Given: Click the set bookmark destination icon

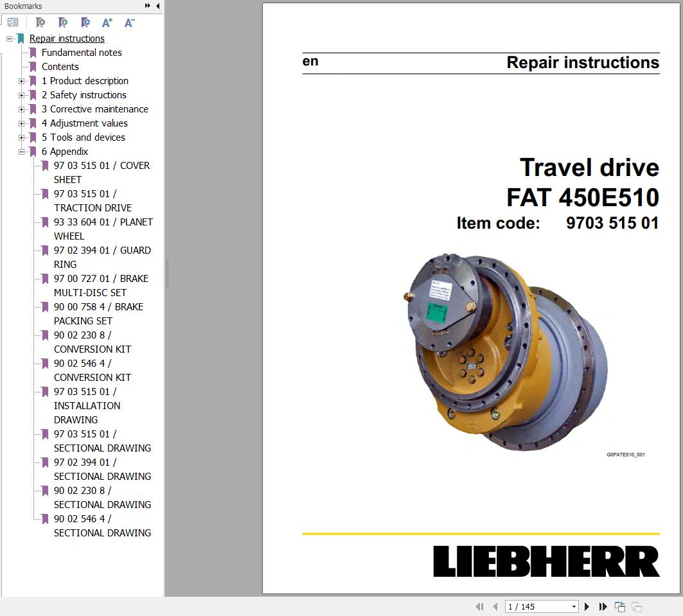Looking at the screenshot, I should 85,22.
